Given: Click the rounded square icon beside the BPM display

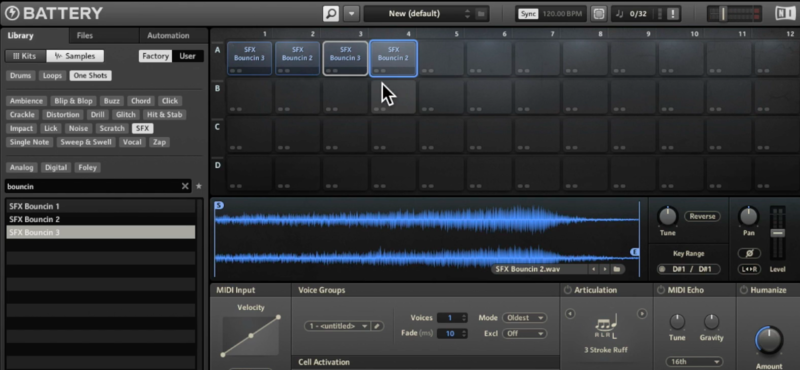Looking at the screenshot, I should tap(598, 14).
